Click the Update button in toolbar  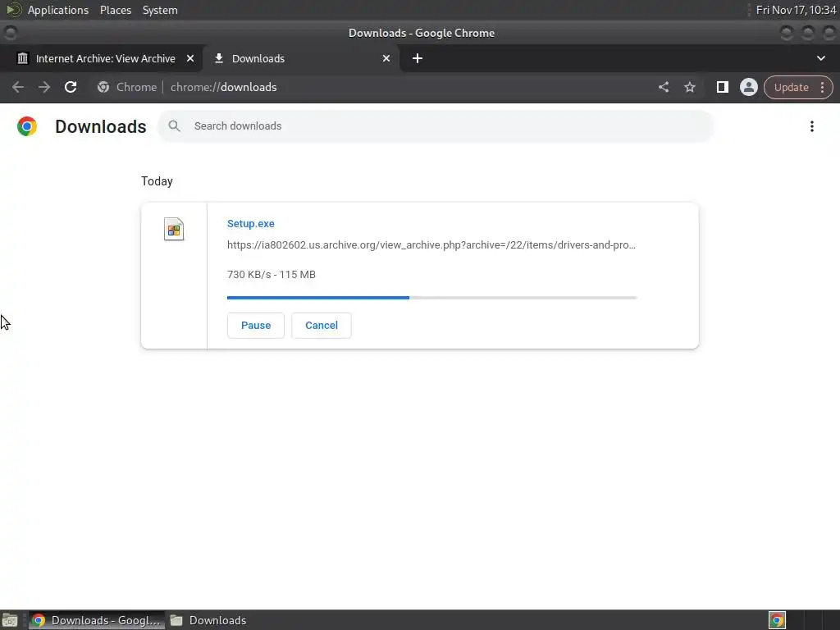tap(791, 87)
